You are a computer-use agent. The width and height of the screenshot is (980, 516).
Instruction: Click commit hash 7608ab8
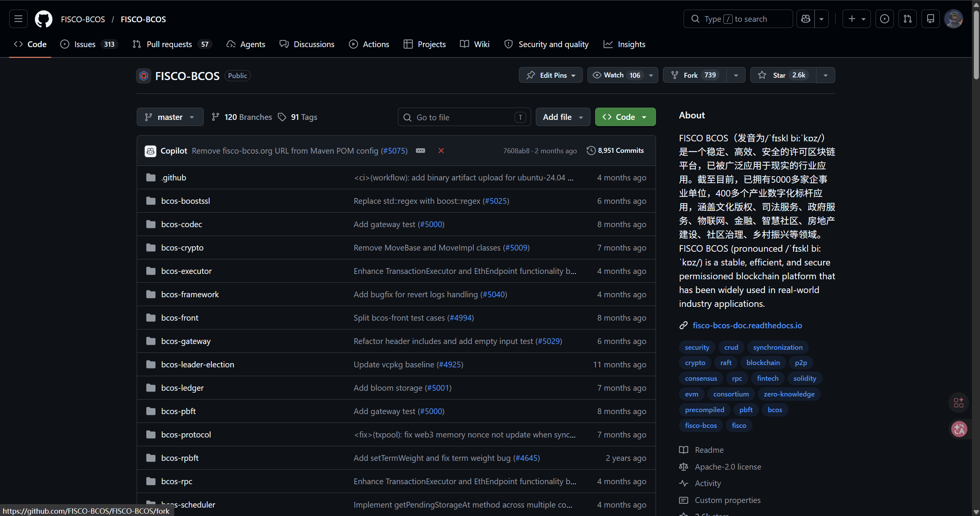pos(516,151)
